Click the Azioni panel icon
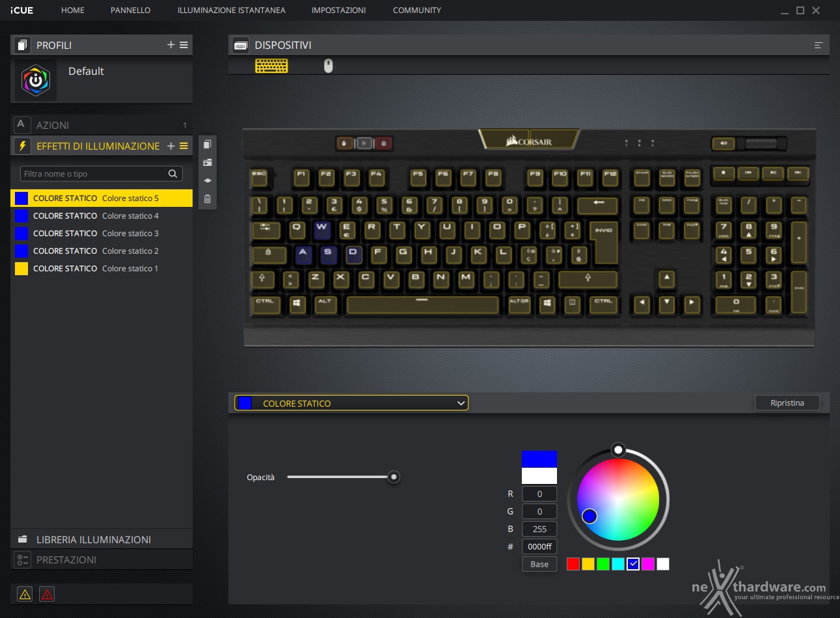Image resolution: width=840 pixels, height=618 pixels. click(x=21, y=124)
